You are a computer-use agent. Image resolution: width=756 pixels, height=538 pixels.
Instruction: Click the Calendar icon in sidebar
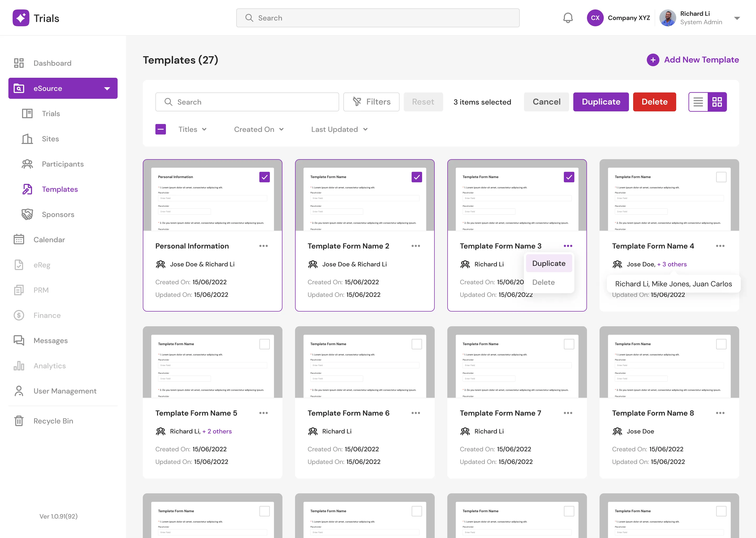(x=19, y=240)
